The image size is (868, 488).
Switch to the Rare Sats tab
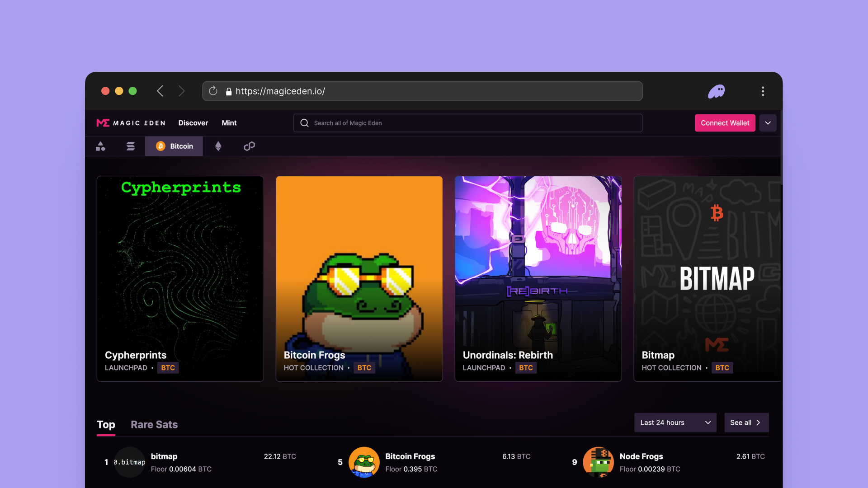154,425
